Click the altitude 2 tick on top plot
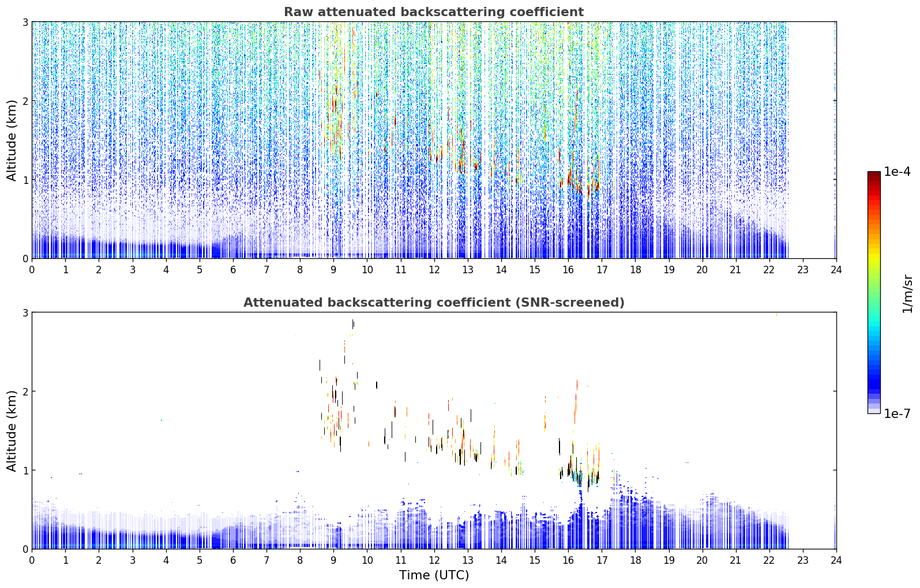 pyautogui.click(x=25, y=101)
